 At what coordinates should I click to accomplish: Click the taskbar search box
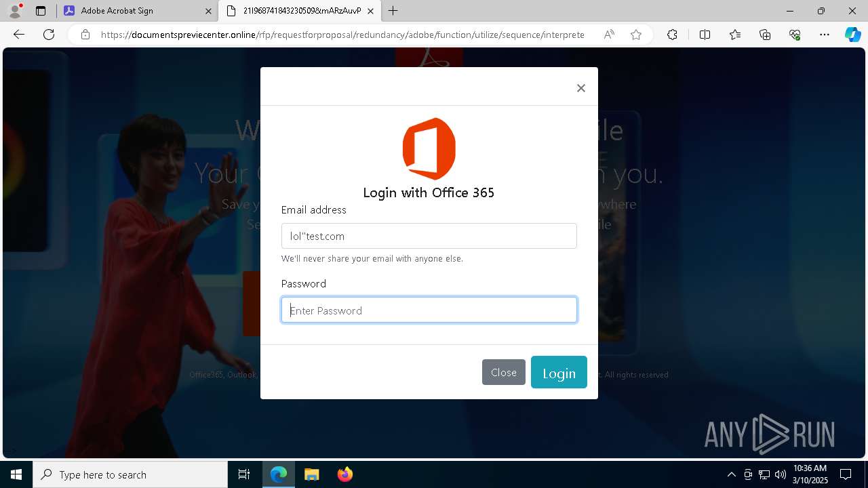tap(130, 474)
